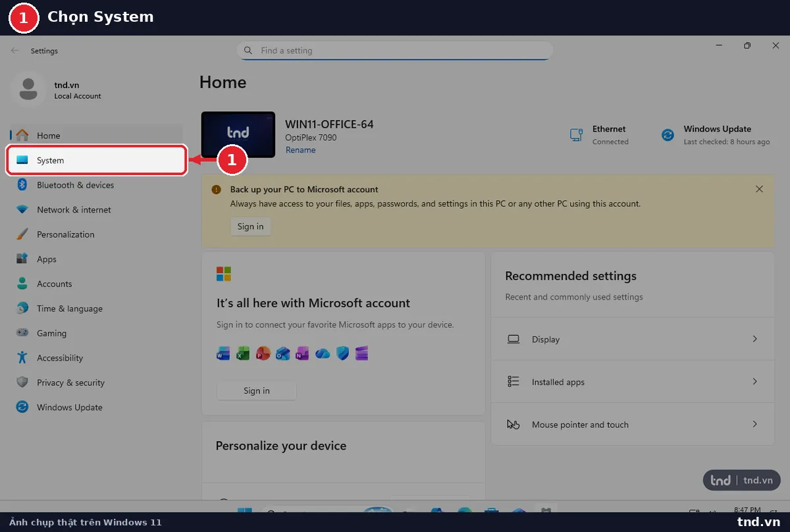
Task: Click the PowerPoint app icon
Action: (x=263, y=354)
